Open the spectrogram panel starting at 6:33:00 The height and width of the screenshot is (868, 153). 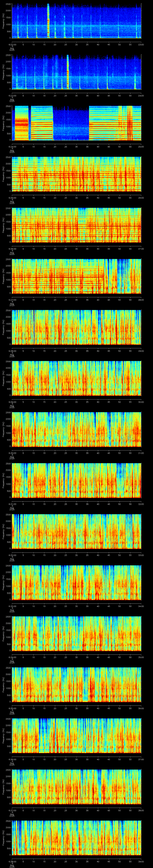tap(77, 582)
